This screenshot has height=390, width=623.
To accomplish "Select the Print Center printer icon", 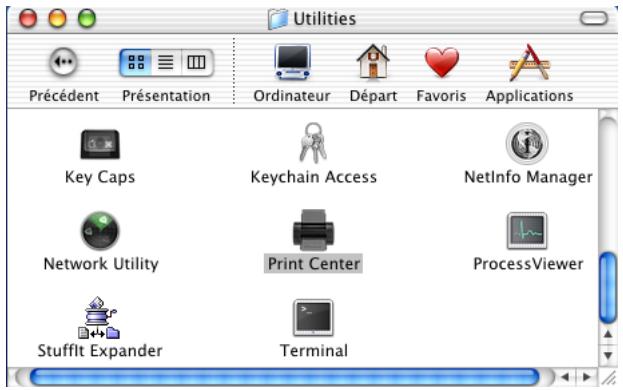I will coord(313,230).
